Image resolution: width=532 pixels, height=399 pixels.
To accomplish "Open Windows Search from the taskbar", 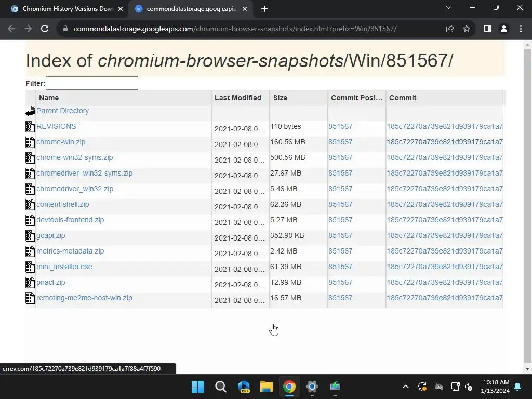I will point(220,387).
